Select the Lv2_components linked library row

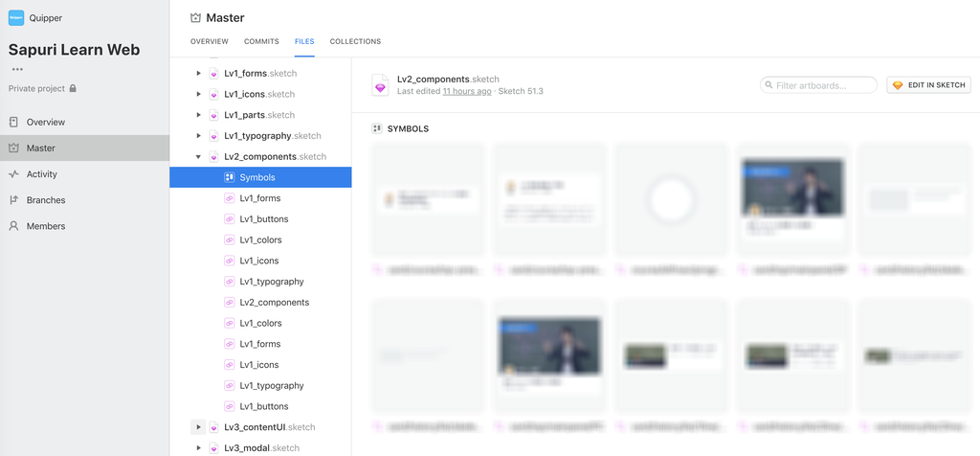260,302
